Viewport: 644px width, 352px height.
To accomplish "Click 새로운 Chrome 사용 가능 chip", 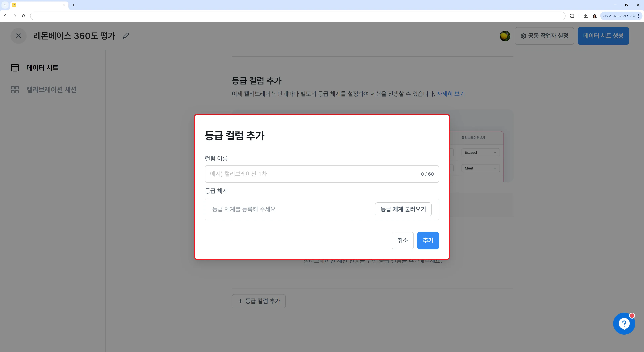I will pyautogui.click(x=621, y=16).
